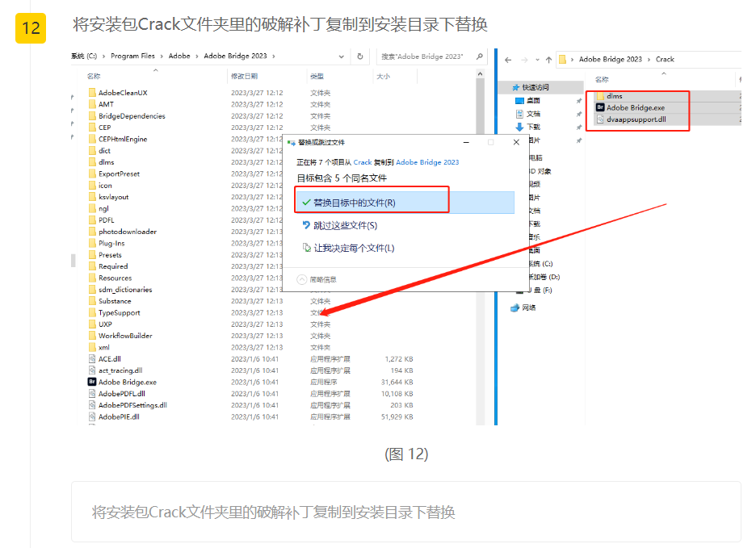Open the recent locations dropdown in Crack window
Viewport: 756px width, 548px height.
[537, 60]
